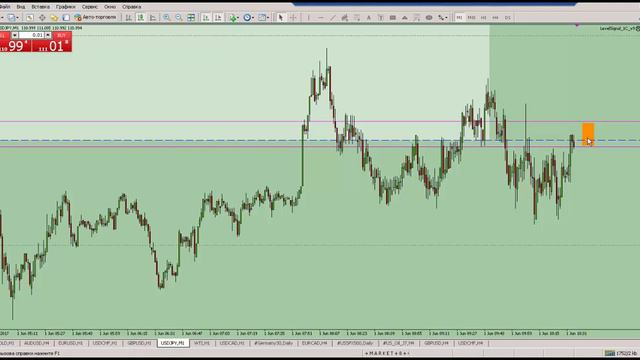Switch chart to line chart mode
The height and width of the screenshot is (360, 640).
(x=153, y=18)
